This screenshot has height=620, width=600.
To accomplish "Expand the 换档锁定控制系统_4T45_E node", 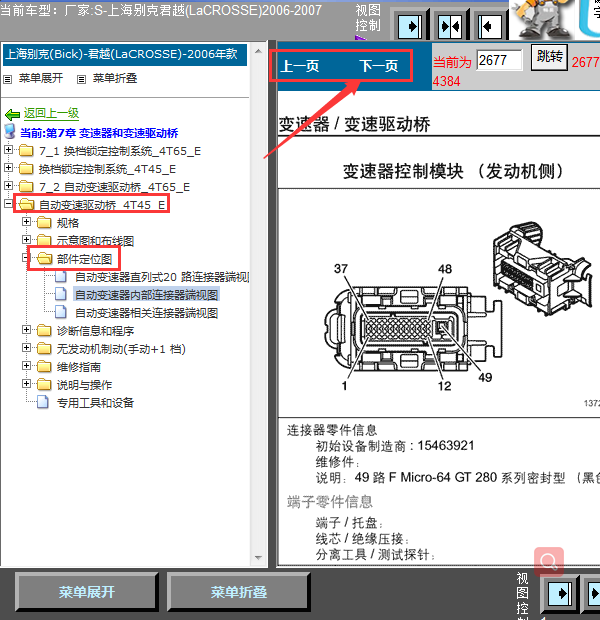I will click(x=8, y=168).
